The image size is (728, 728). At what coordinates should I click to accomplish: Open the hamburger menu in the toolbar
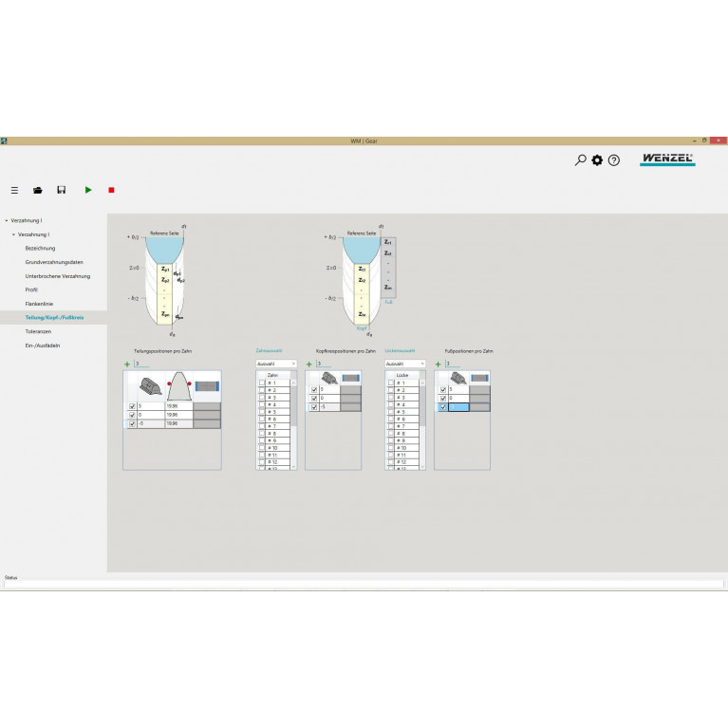(x=15, y=190)
